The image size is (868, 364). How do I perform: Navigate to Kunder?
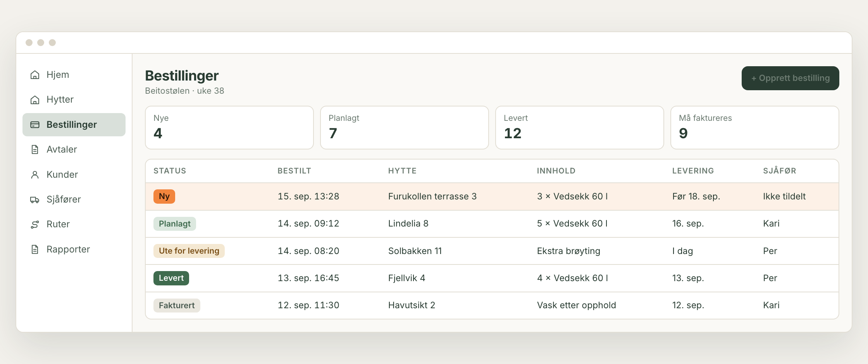(x=74, y=175)
